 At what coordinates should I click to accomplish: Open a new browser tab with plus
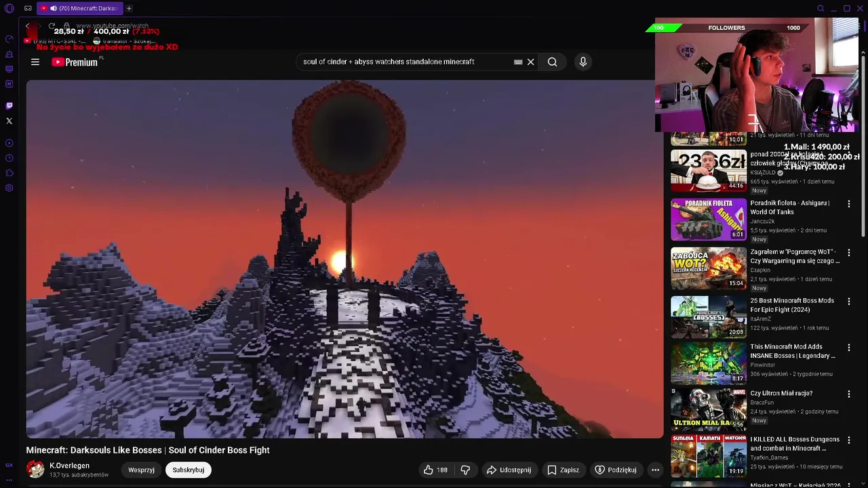coord(129,9)
